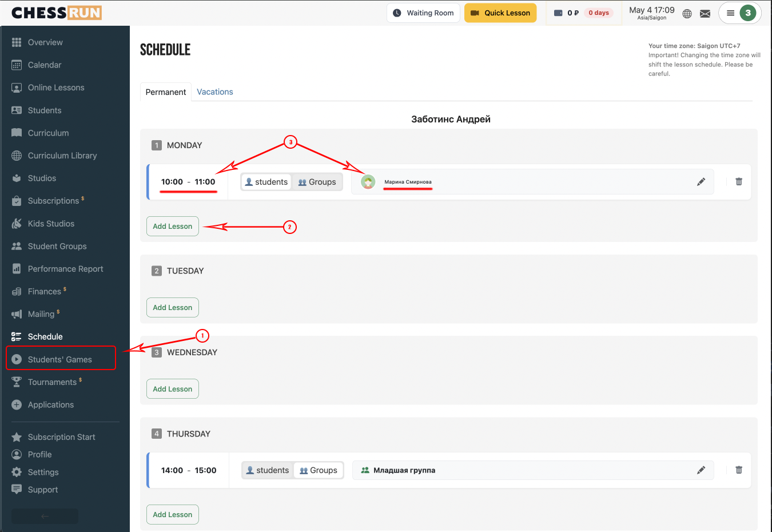Click the Thursday 15:00 end time

(x=205, y=470)
